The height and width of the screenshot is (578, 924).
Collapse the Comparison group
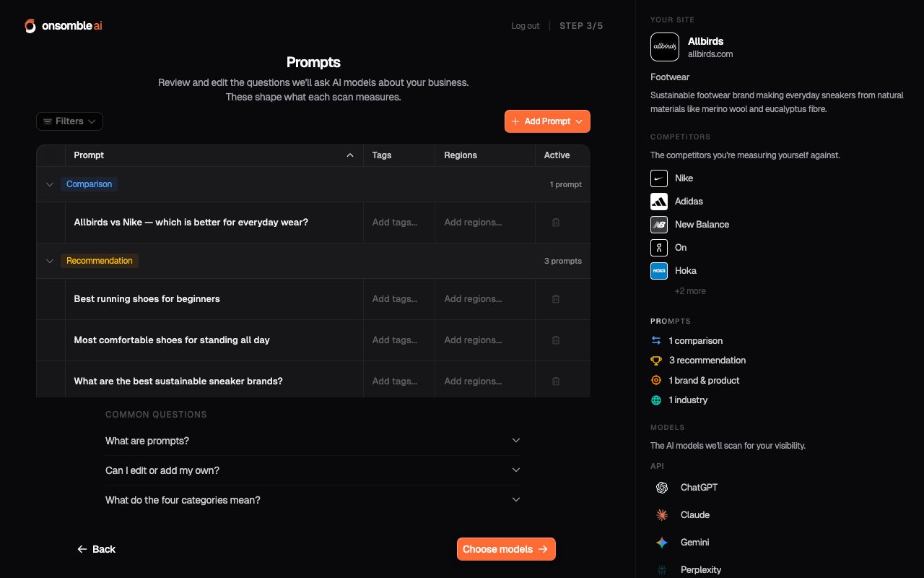(x=50, y=184)
